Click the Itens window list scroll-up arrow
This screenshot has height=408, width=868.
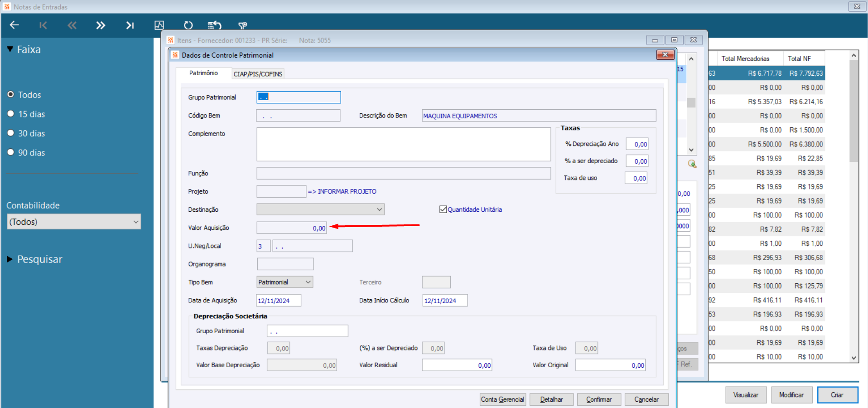691,58
